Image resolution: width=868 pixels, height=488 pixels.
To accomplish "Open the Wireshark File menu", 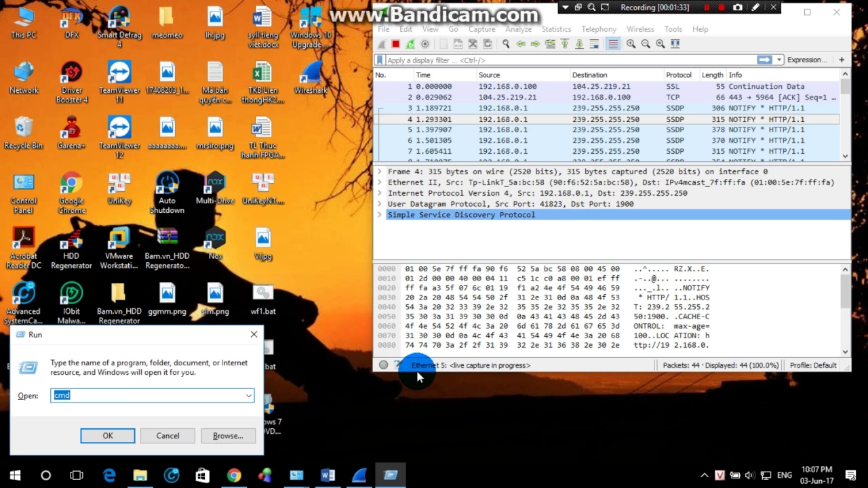I will click(384, 29).
